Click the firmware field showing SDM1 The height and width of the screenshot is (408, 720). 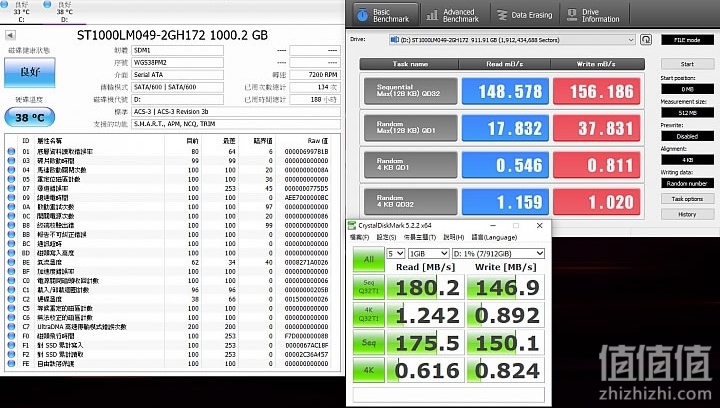178,50
